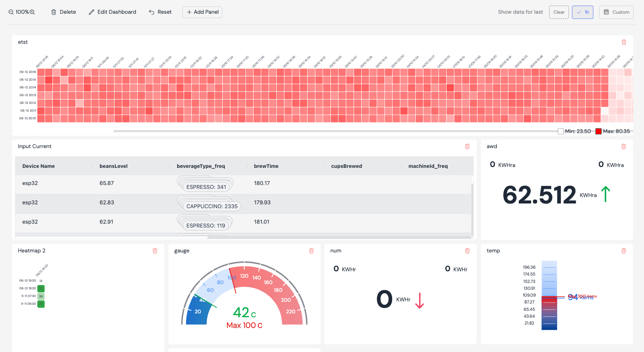Open the Custom date range picker

(616, 12)
